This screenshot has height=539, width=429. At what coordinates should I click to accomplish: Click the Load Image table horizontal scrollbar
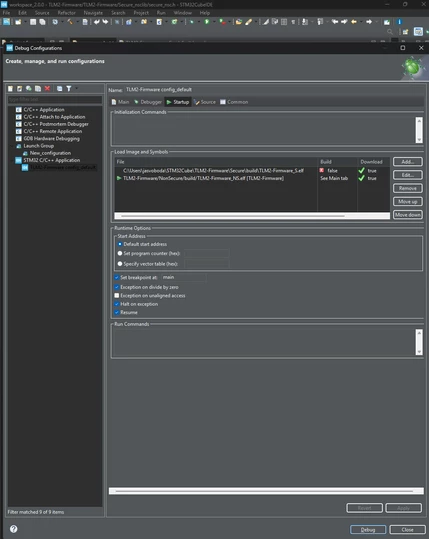point(252,216)
